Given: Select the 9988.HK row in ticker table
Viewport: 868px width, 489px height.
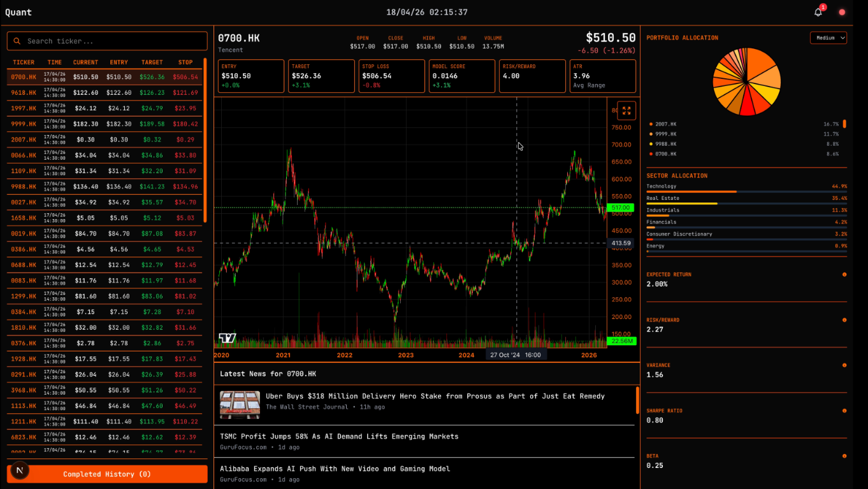Looking at the screenshot, I should pos(105,187).
